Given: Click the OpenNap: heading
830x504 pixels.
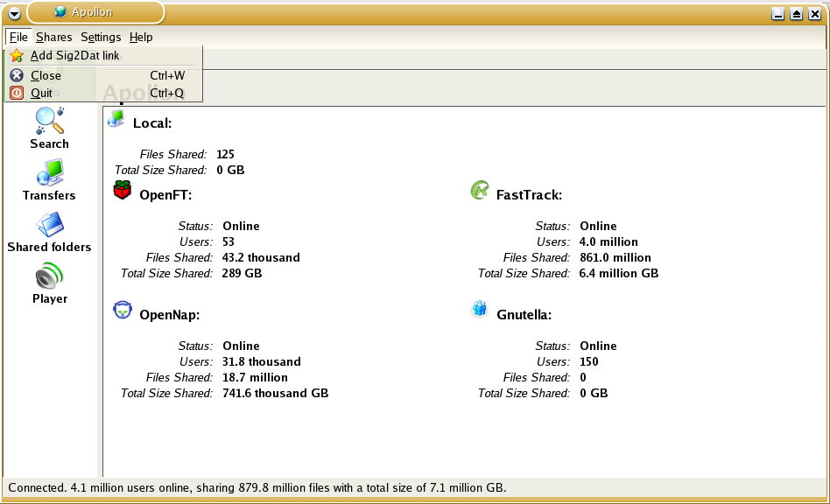Looking at the screenshot, I should [169, 315].
